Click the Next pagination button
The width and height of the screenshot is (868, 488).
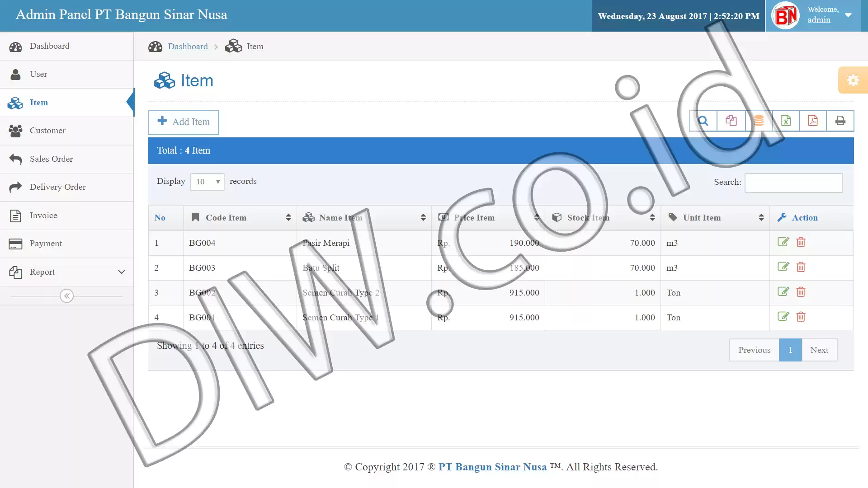coord(819,350)
